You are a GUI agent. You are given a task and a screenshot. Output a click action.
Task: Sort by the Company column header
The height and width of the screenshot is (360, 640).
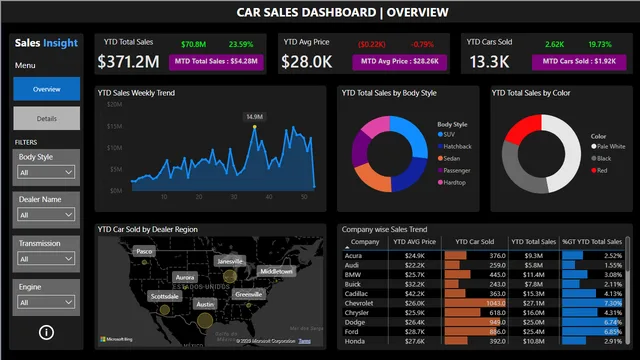point(365,242)
